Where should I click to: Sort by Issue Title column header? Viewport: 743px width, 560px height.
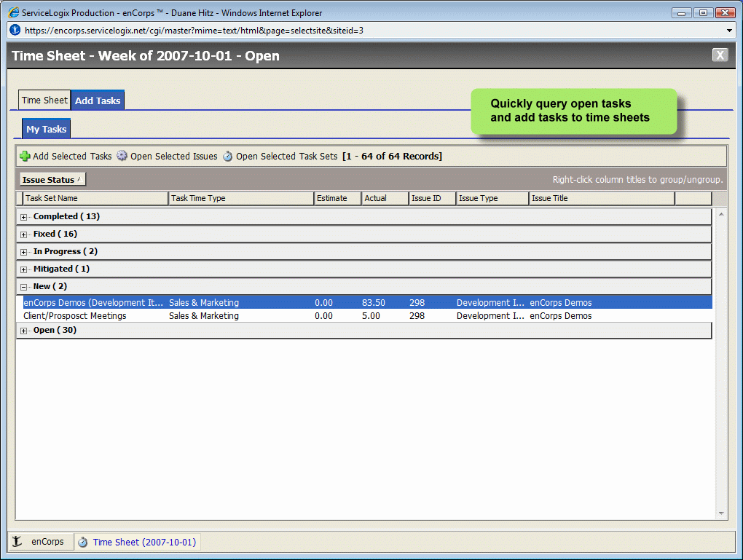click(602, 198)
